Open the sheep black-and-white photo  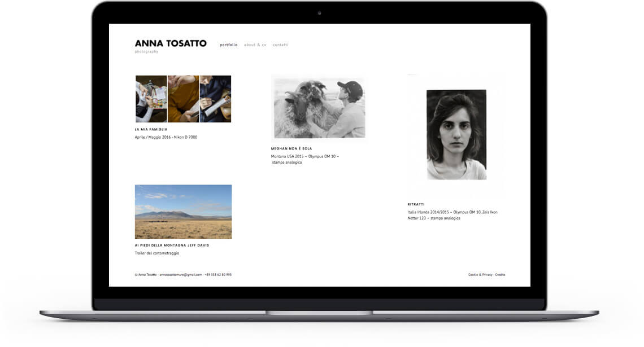point(318,108)
